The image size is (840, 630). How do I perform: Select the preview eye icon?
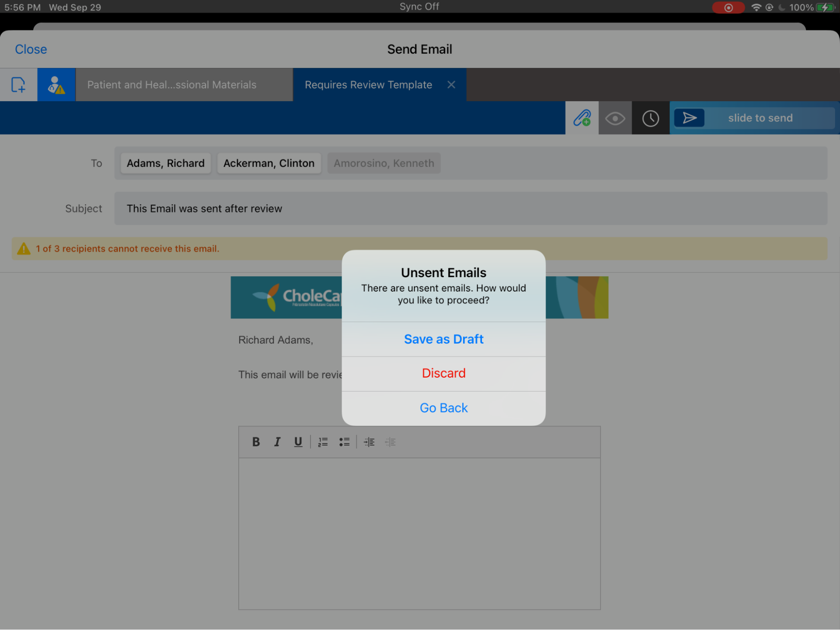615,118
